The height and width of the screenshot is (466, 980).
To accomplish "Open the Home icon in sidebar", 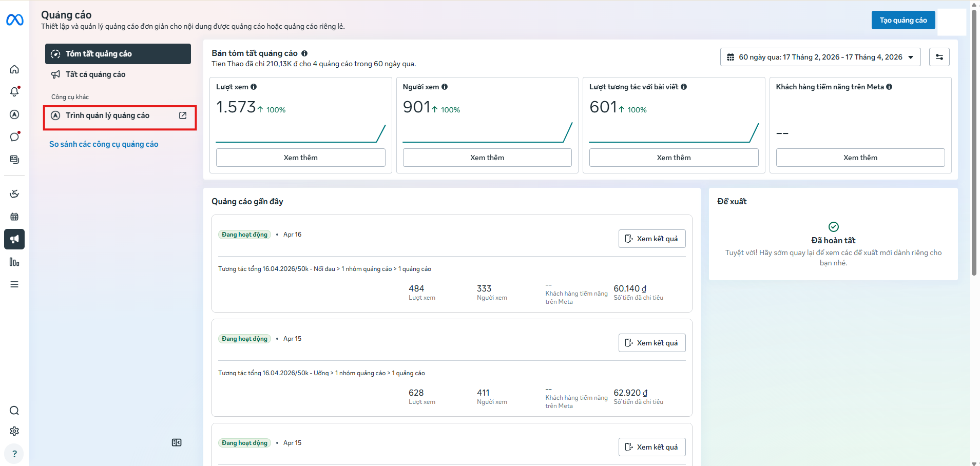I will 14,69.
